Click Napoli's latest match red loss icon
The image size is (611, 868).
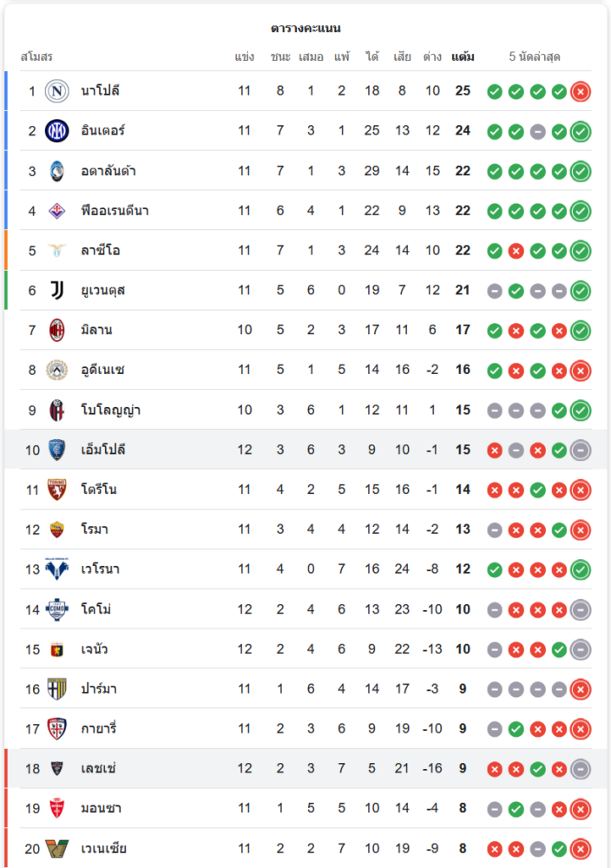tap(581, 91)
